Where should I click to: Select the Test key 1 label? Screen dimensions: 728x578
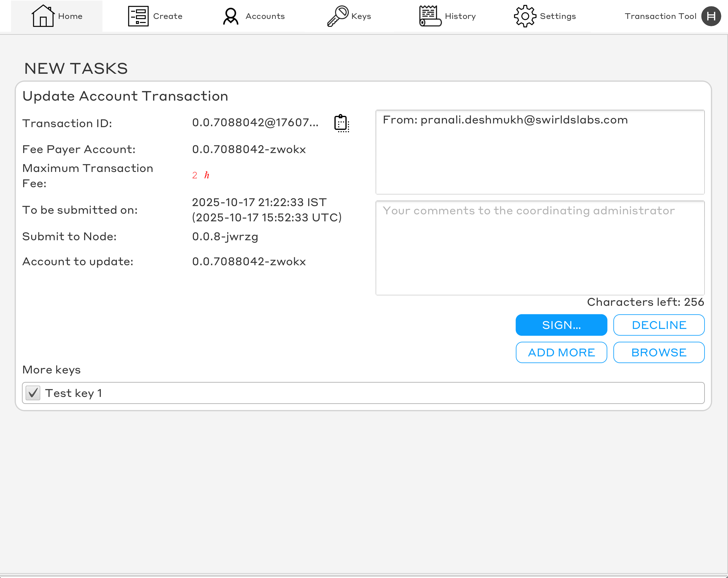point(73,393)
